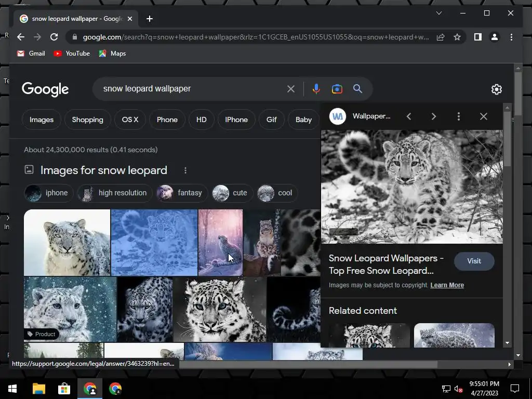Open the Wallpaper source site logo
The image size is (532, 399).
338,116
